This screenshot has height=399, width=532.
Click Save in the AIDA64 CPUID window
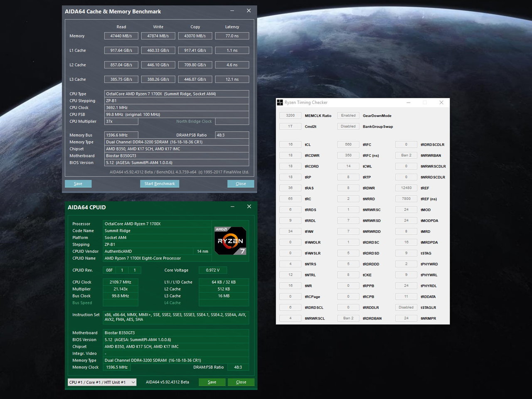tap(212, 382)
